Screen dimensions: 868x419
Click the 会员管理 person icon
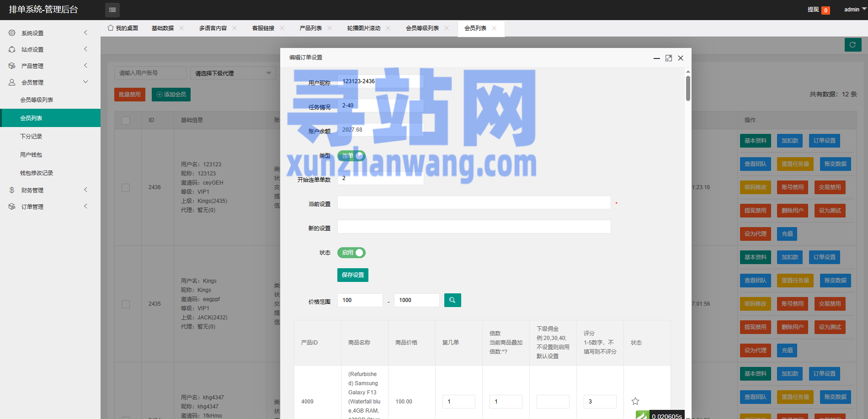click(12, 82)
